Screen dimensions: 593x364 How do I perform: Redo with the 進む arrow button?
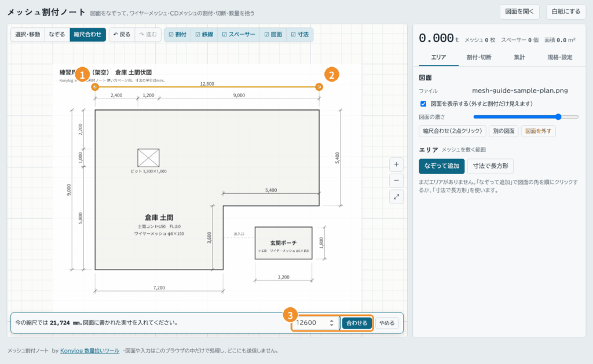coord(148,34)
